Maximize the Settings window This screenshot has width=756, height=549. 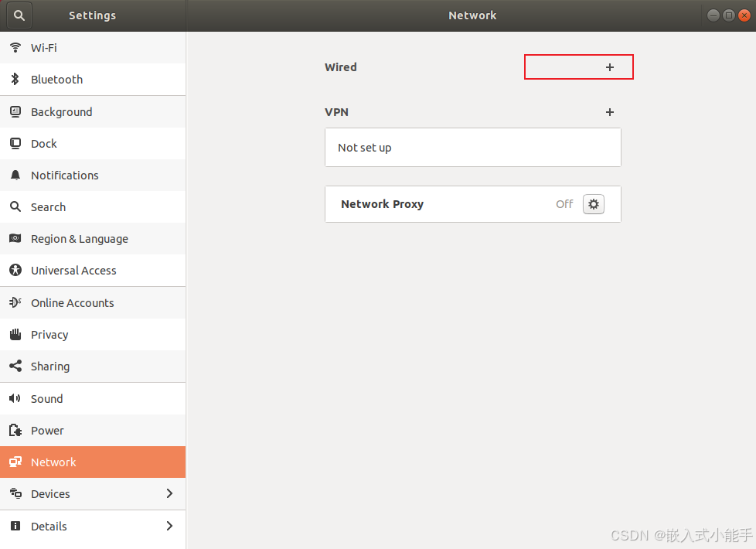point(729,15)
